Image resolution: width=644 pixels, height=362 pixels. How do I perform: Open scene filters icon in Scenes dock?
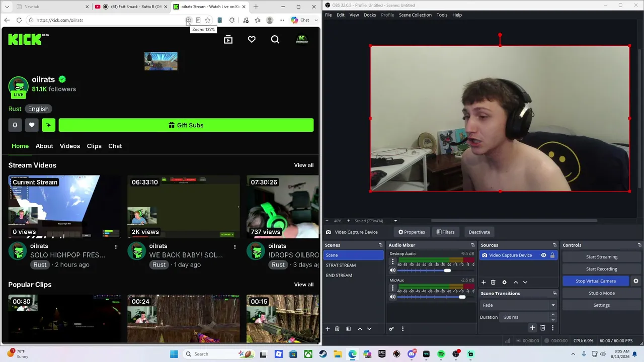point(348,329)
